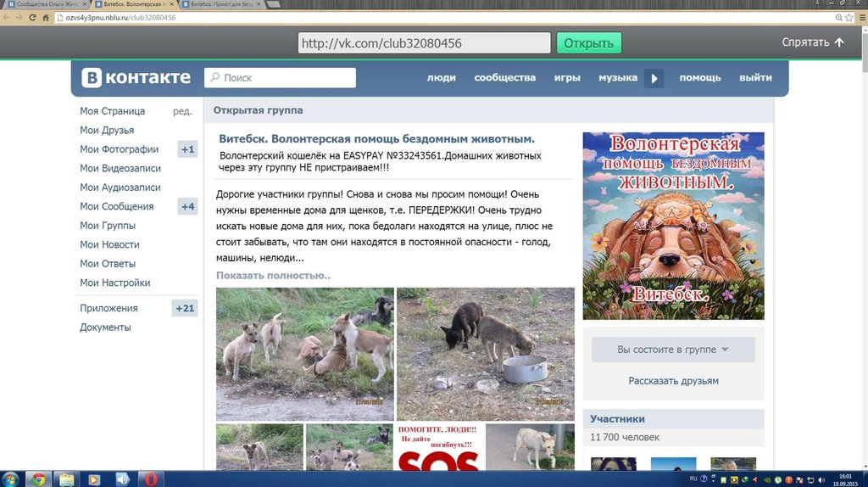Click the Поиск search field
The height and width of the screenshot is (487, 868).
pos(280,77)
